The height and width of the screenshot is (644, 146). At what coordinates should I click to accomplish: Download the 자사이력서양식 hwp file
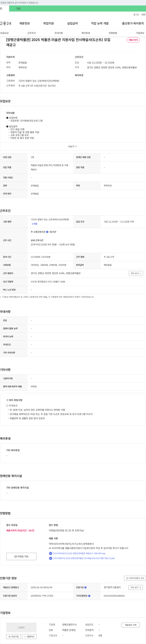(x=79, y=553)
